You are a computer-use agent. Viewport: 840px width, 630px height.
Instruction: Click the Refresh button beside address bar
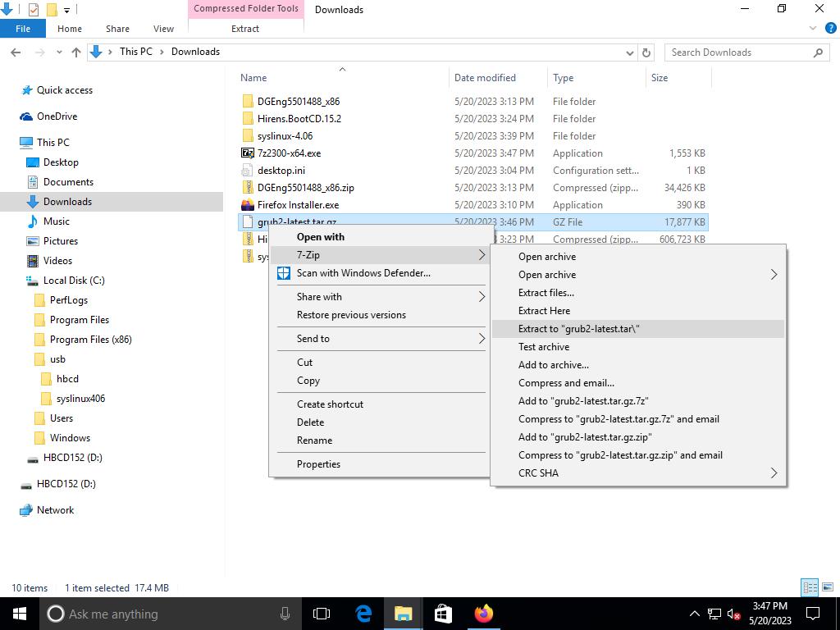click(x=646, y=52)
